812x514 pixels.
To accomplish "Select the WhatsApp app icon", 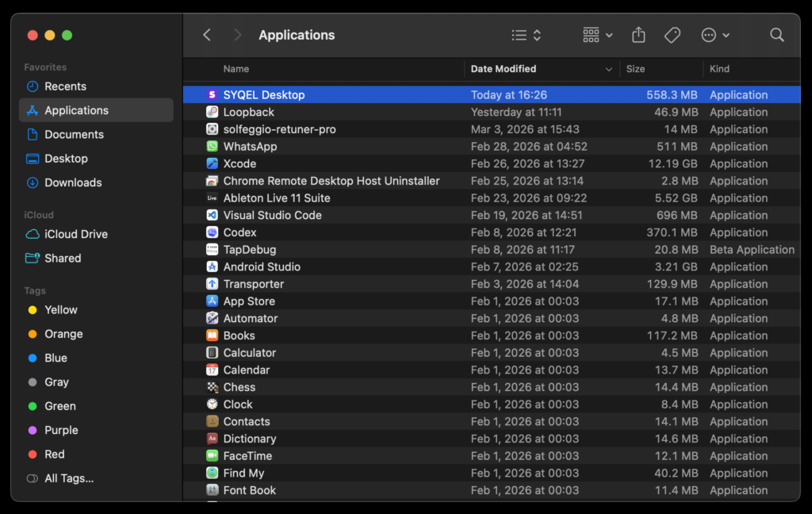I will pyautogui.click(x=212, y=147).
